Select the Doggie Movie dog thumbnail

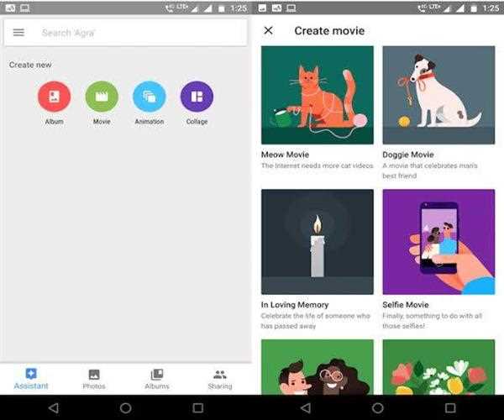coord(438,95)
